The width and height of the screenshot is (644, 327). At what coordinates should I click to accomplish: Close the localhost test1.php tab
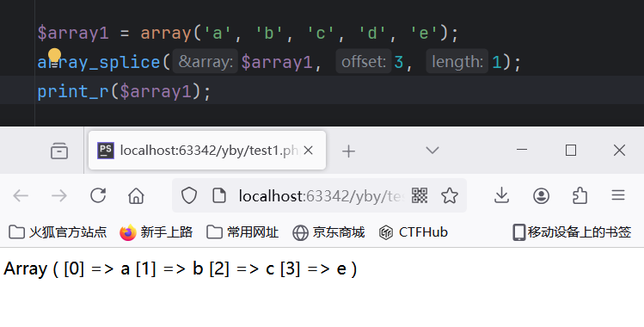308,151
